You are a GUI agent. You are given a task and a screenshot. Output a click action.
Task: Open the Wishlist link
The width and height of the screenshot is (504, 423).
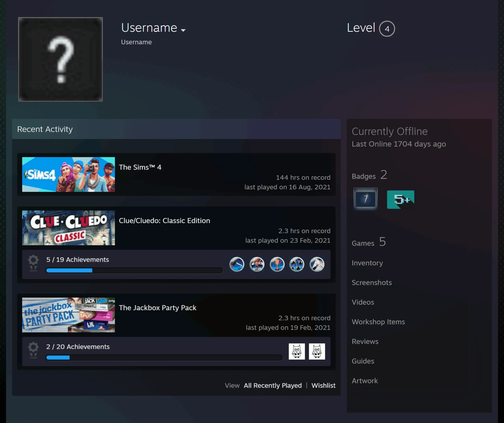[323, 385]
